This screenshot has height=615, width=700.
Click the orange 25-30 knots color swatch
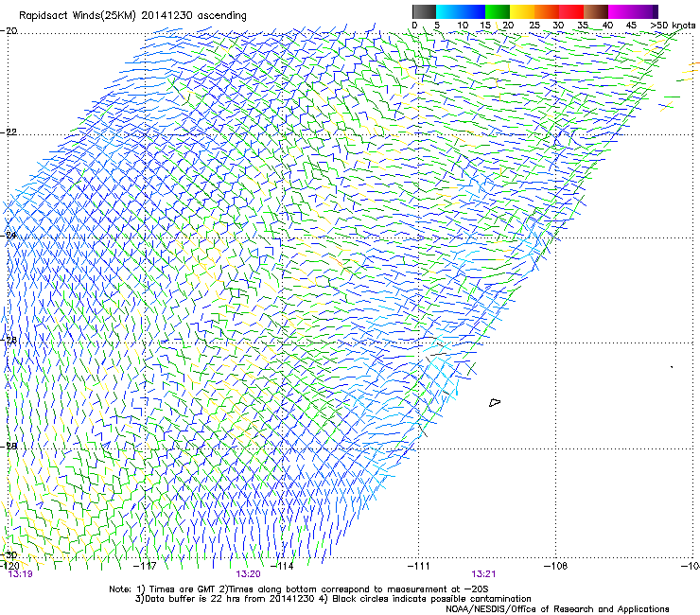pos(547,11)
